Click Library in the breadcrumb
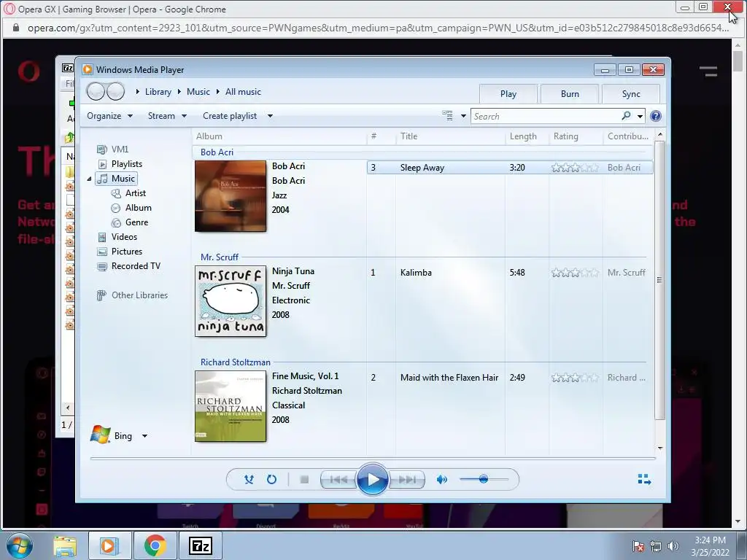The height and width of the screenshot is (560, 747). click(x=158, y=92)
